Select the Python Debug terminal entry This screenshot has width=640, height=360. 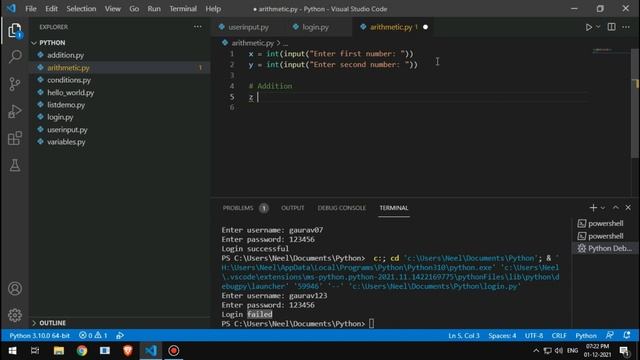point(604,248)
